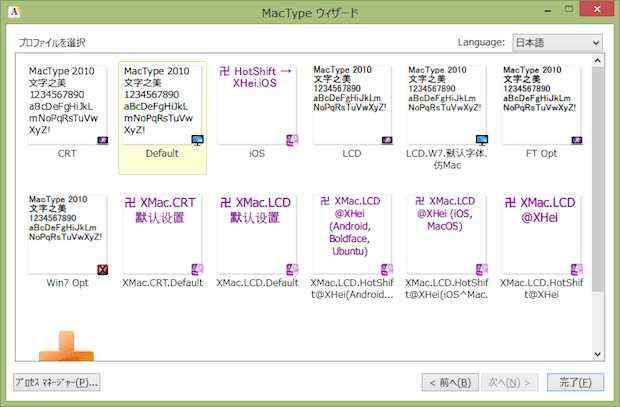Pick the LCD profile preview

click(351, 105)
